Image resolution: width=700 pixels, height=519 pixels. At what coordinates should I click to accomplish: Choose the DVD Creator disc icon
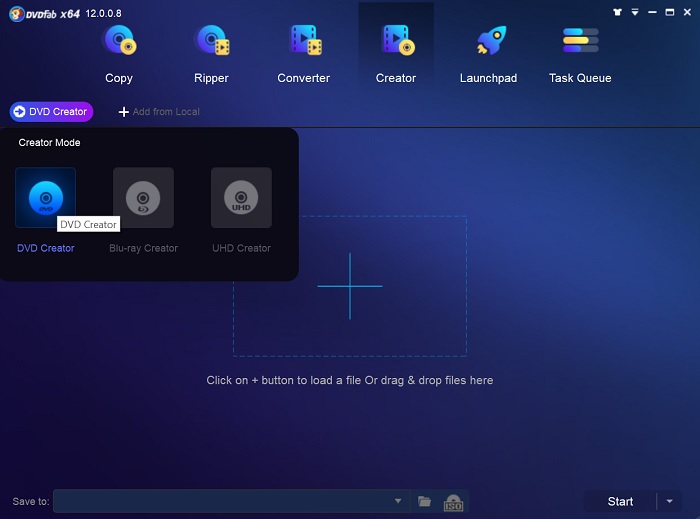click(46, 198)
